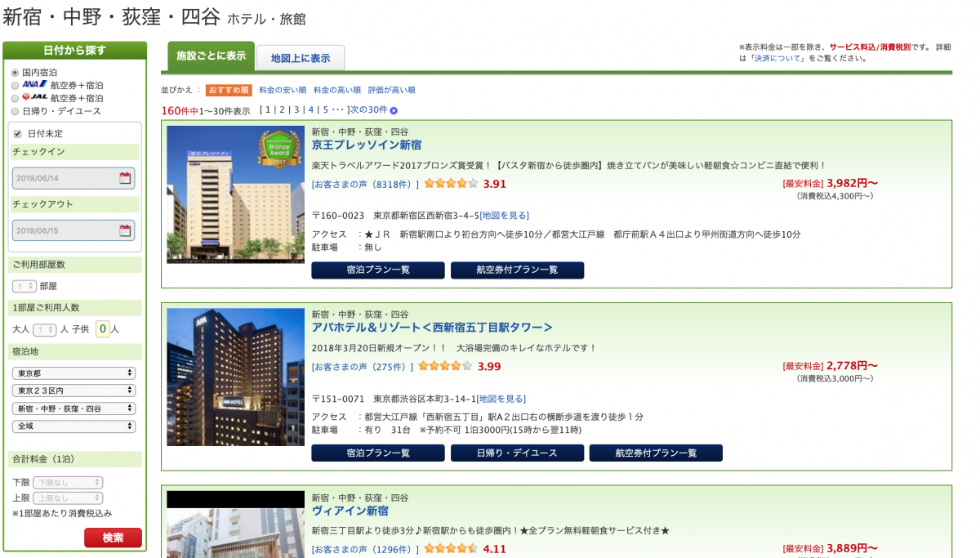The image size is (980, 558).
Task: Open the 下限 price limit dropdown
Action: (68, 483)
